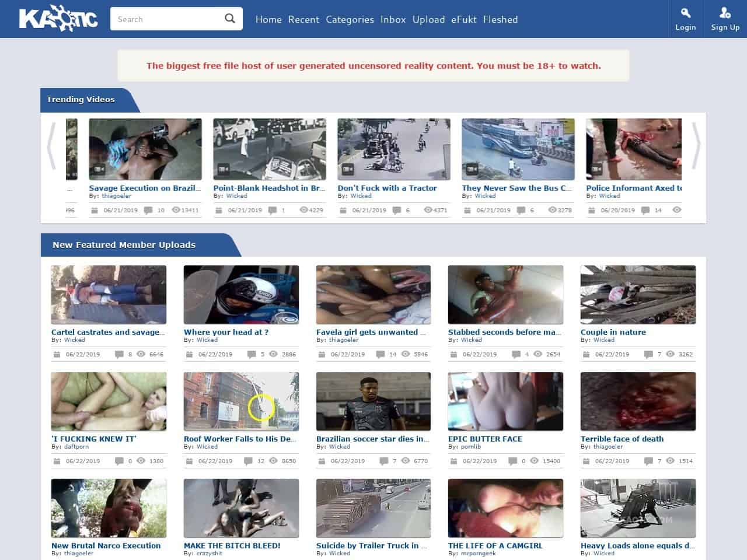The image size is (747, 560).
Task: Click the Kaotic logo
Action: click(58, 19)
